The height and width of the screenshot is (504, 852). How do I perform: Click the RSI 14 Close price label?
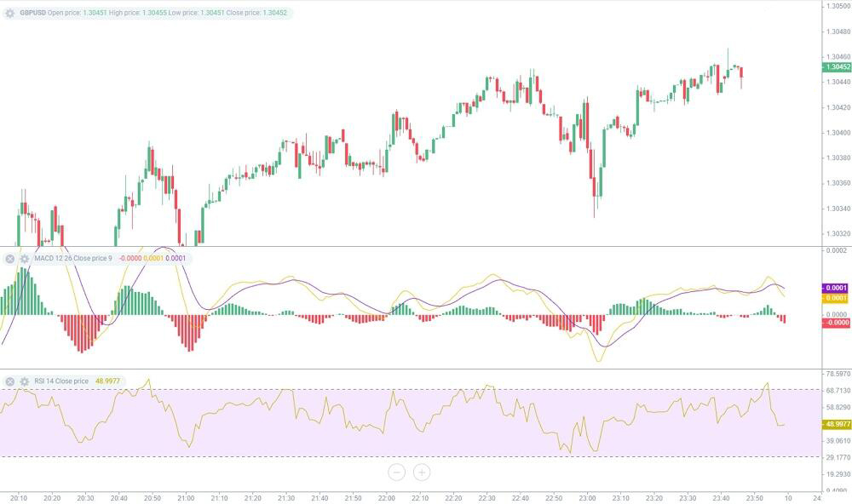[x=61, y=381]
